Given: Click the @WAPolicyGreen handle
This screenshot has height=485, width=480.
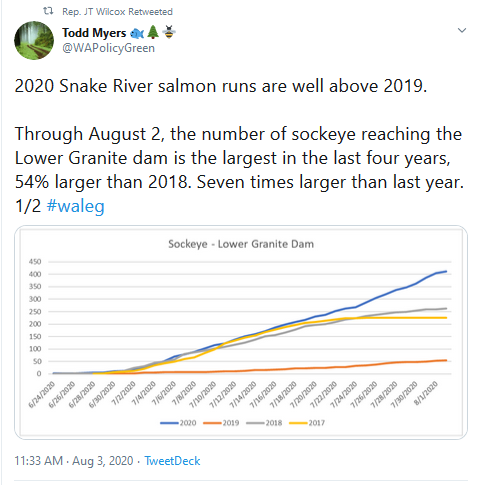Looking at the screenshot, I should click(x=108, y=48).
